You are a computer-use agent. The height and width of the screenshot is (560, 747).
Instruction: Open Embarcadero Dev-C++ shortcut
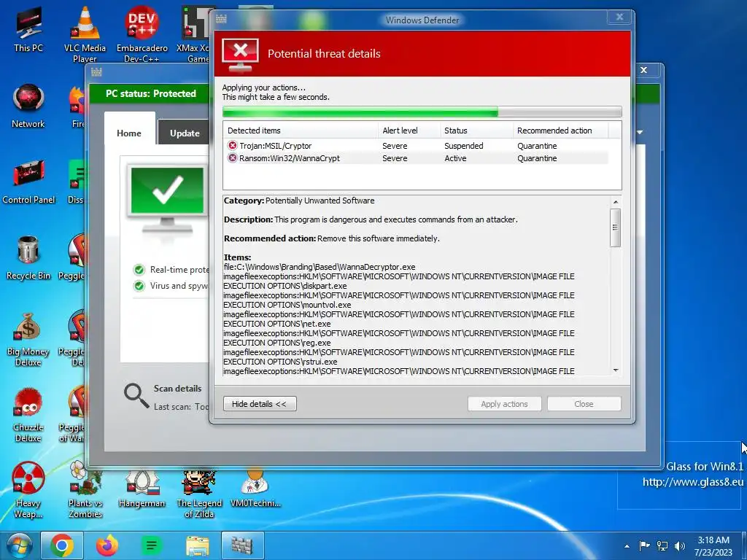click(142, 34)
